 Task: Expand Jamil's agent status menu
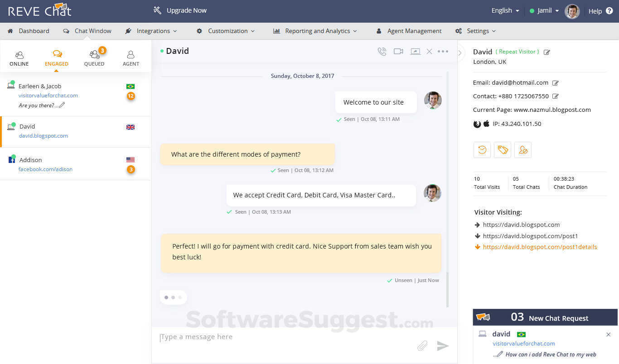[544, 10]
